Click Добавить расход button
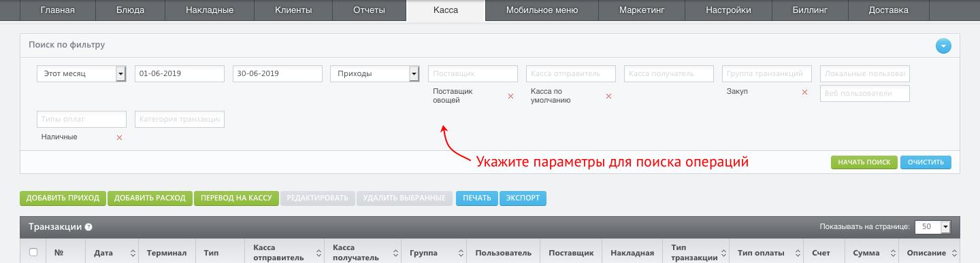Screen dimensions: 980x263 [150, 198]
